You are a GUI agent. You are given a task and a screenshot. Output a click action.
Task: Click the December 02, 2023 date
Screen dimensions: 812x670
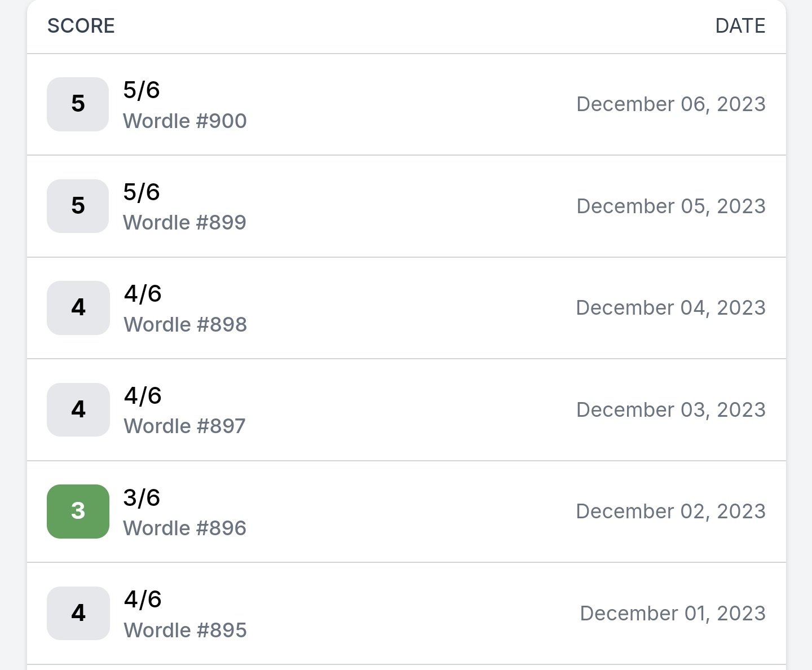point(671,512)
